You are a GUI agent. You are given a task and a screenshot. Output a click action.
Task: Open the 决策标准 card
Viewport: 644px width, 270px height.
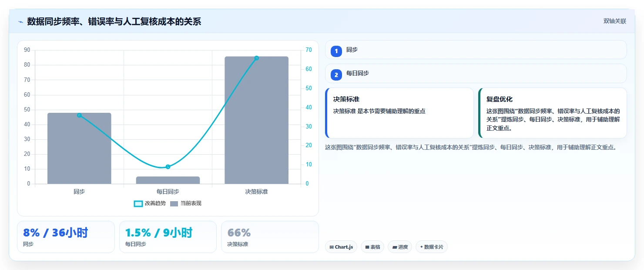click(x=399, y=113)
